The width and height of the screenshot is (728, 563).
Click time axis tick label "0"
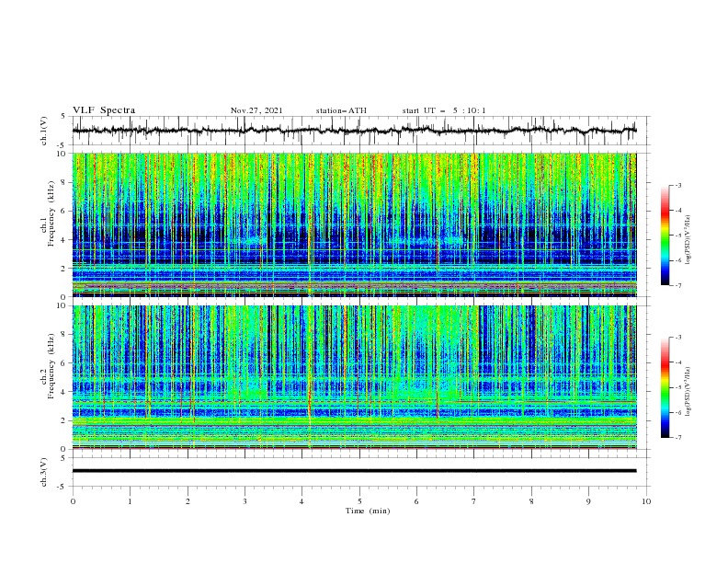(73, 501)
